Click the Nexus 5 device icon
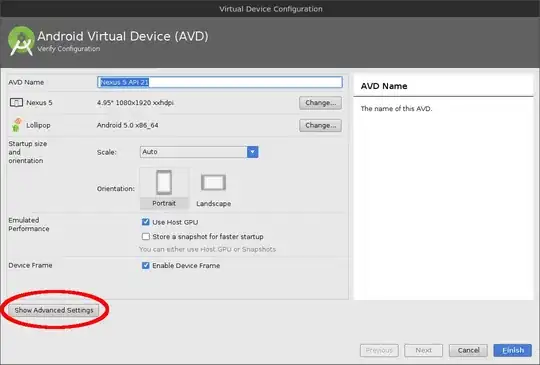The height and width of the screenshot is (365, 540). [x=16, y=103]
